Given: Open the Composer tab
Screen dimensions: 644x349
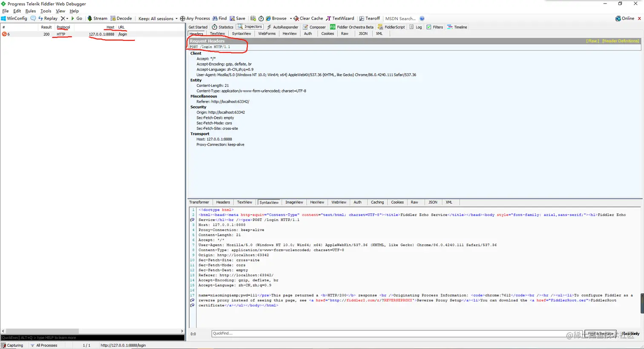Looking at the screenshot, I should (x=314, y=27).
